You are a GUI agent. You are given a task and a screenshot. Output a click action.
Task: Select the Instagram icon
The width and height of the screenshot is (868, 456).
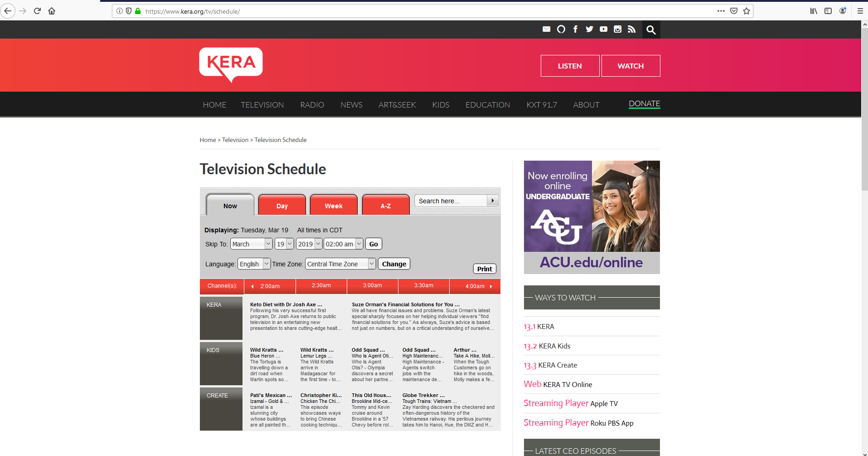(617, 29)
